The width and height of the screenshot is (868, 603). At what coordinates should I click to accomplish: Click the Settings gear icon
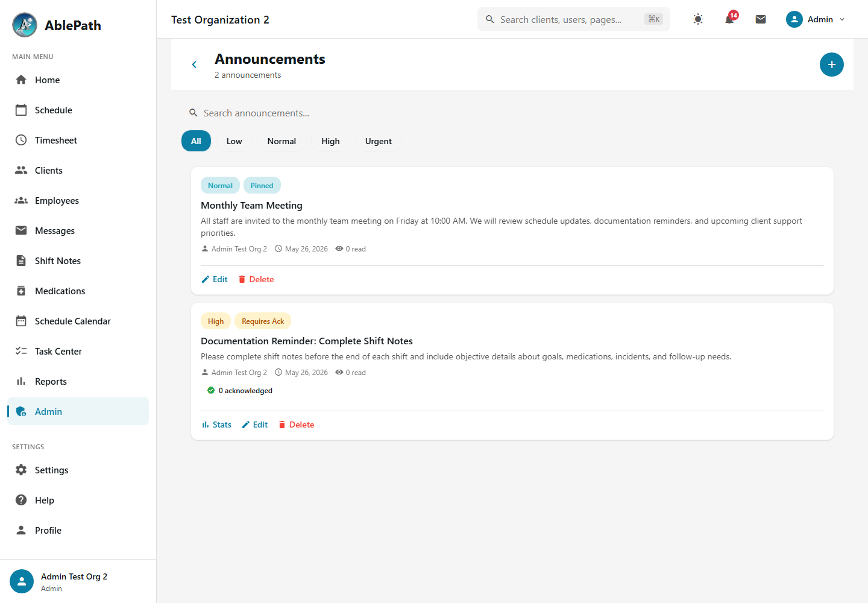click(x=21, y=470)
